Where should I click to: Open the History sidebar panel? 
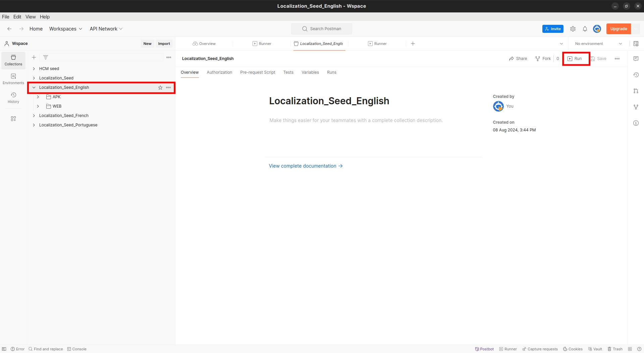click(13, 98)
